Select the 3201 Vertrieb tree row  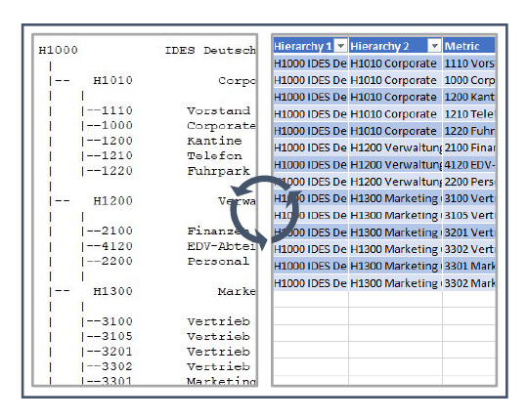pyautogui.click(x=166, y=352)
